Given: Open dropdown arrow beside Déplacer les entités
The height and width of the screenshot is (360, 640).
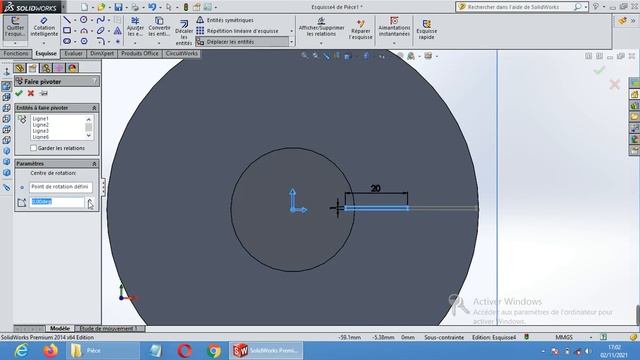Looking at the screenshot, I should [x=291, y=42].
